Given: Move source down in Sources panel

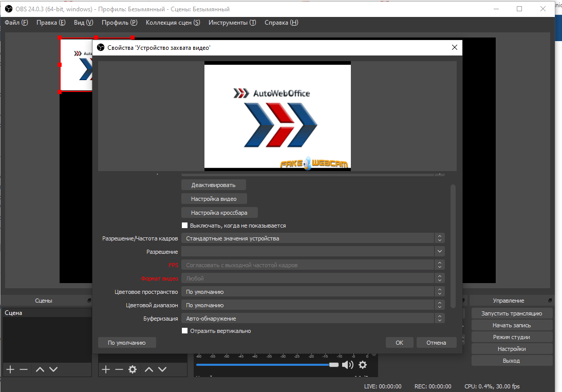Looking at the screenshot, I should [162, 369].
